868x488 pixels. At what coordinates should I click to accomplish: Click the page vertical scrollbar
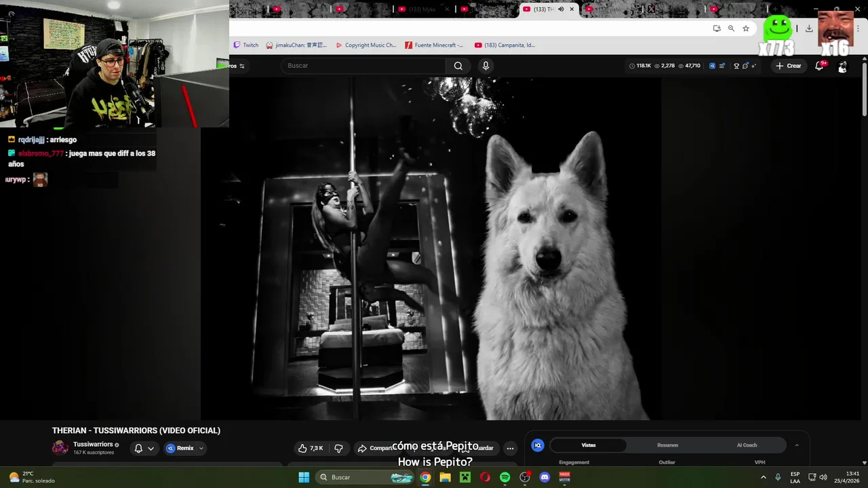tap(864, 88)
